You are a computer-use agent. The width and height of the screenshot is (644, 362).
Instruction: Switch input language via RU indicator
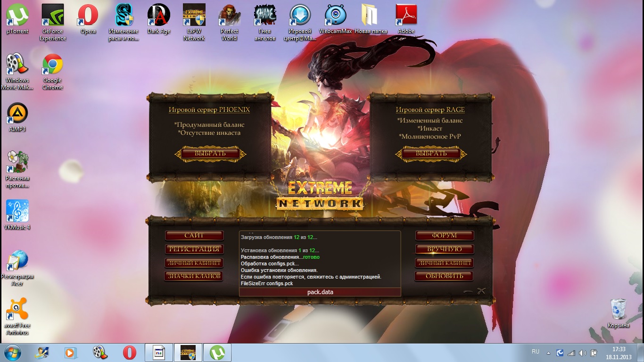click(535, 352)
